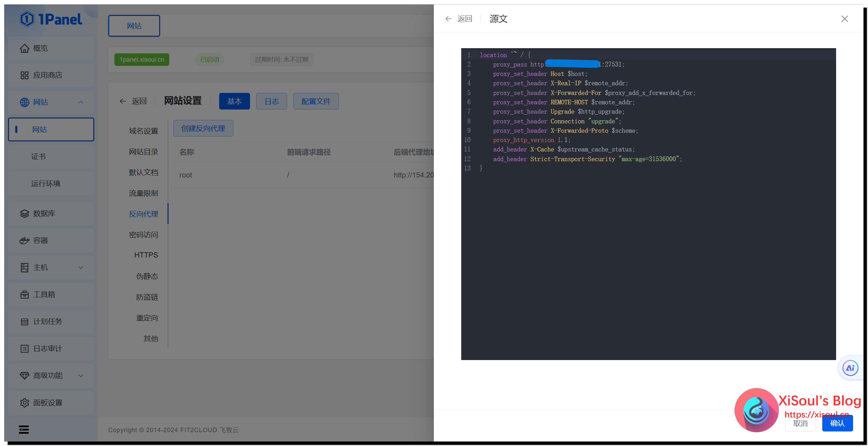
Task: Select 反向代理 in settings list
Action: tap(143, 214)
